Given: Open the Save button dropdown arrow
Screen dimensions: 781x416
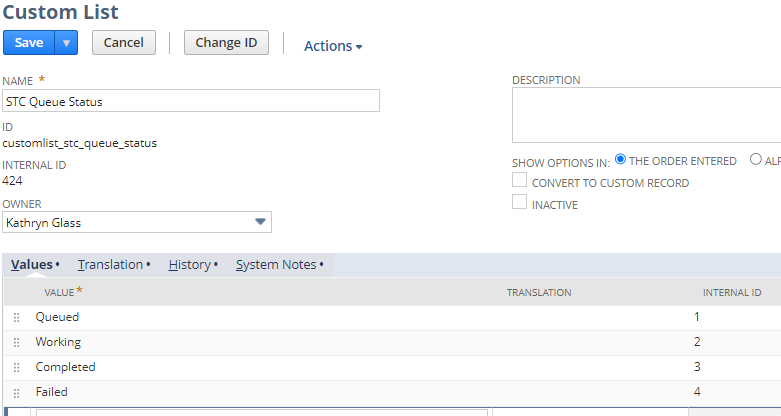Looking at the screenshot, I should click(x=65, y=42).
